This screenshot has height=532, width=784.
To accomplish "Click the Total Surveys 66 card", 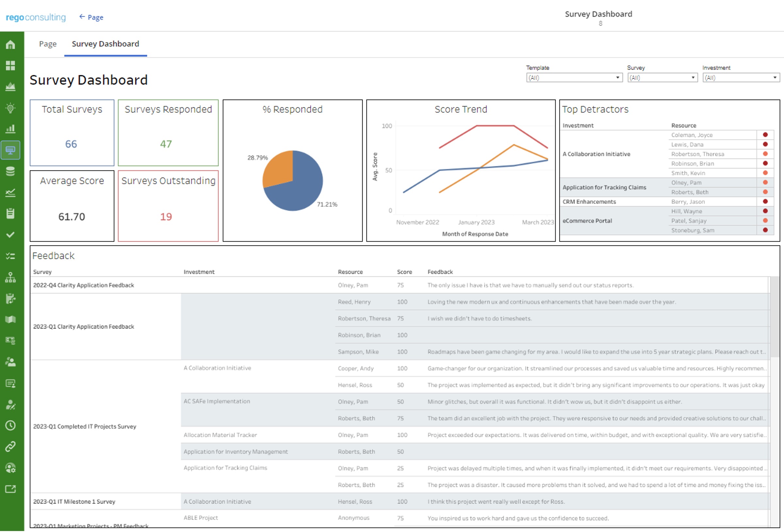I will (x=72, y=133).
